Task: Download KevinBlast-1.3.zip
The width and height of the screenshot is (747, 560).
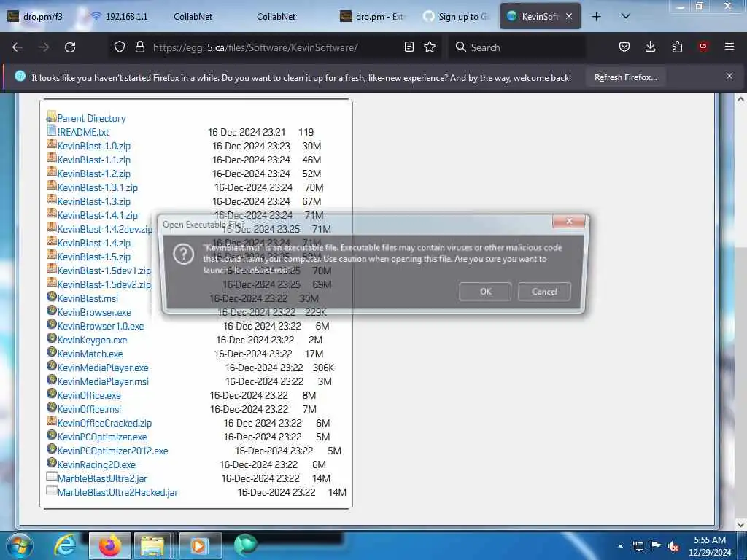Action: pyautogui.click(x=94, y=201)
